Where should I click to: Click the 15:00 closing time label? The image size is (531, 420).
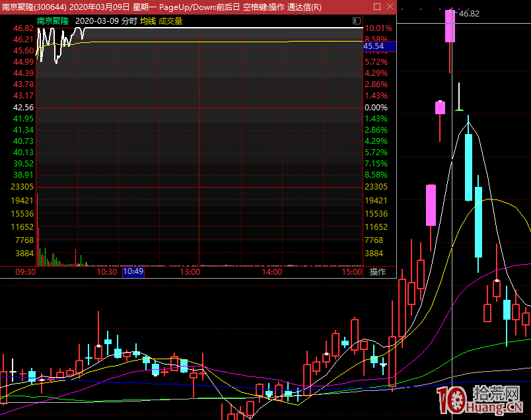(351, 271)
